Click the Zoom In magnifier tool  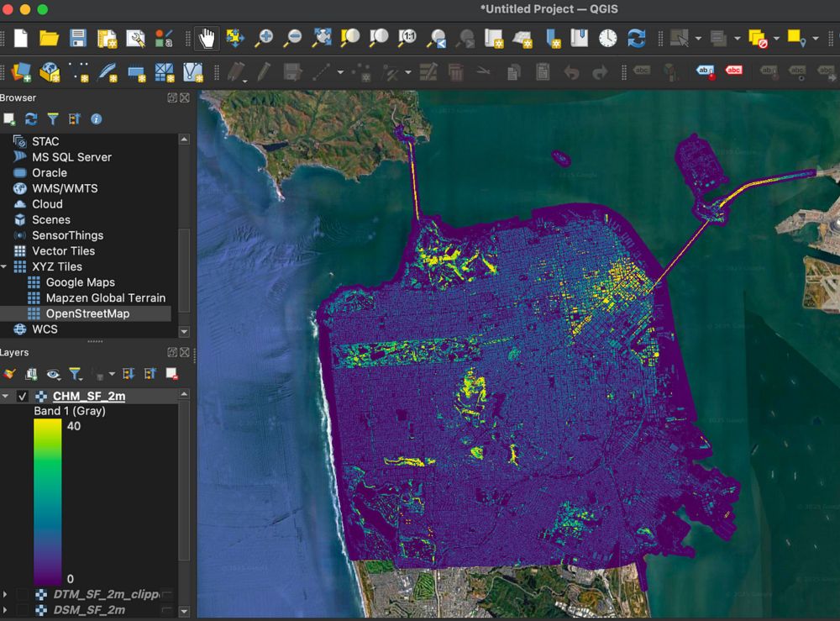(x=265, y=38)
